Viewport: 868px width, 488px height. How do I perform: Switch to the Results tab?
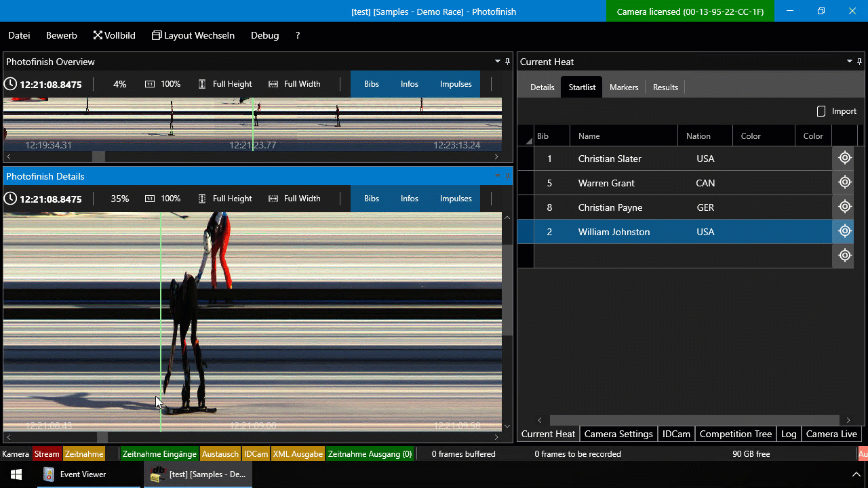coord(665,87)
